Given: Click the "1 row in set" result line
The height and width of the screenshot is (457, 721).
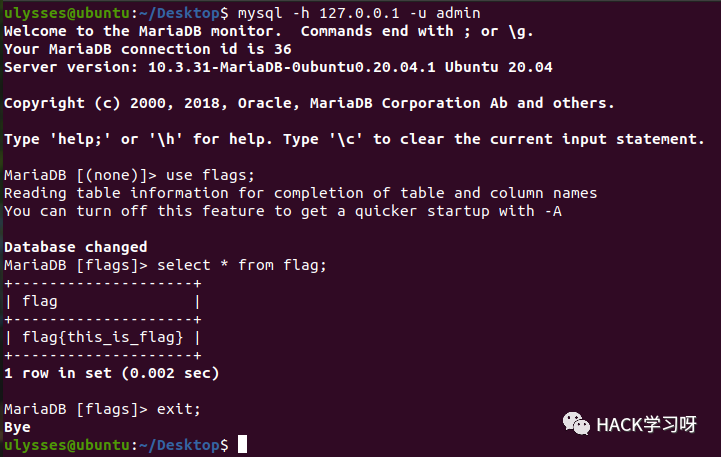Looking at the screenshot, I should 111,373.
